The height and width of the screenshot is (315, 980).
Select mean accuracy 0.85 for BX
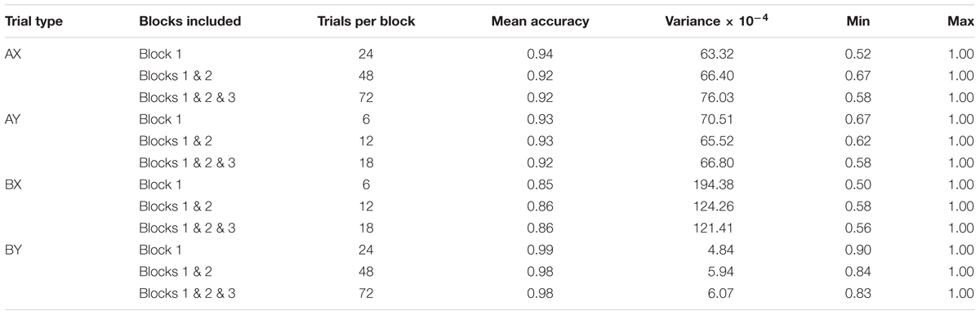click(x=541, y=184)
